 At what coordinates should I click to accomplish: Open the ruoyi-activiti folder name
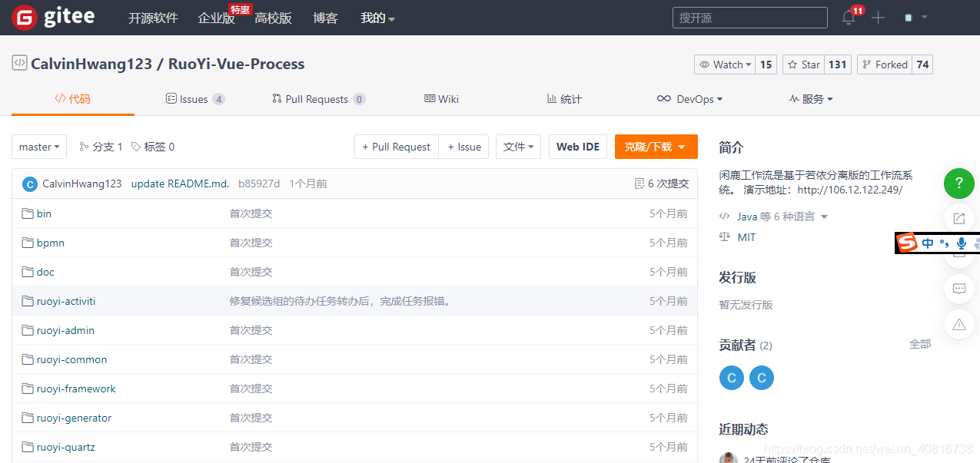(66, 301)
